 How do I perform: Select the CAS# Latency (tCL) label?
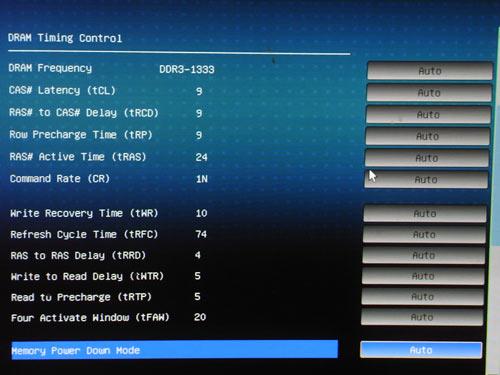(62, 90)
